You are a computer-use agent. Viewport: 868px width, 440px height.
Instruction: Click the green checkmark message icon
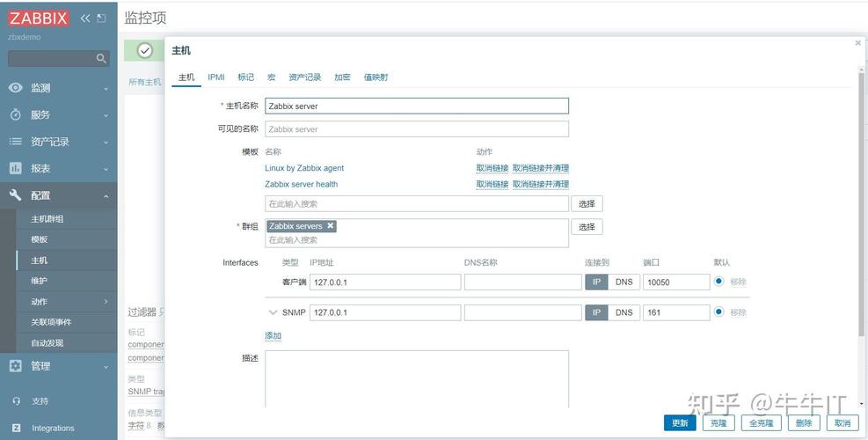click(x=145, y=51)
